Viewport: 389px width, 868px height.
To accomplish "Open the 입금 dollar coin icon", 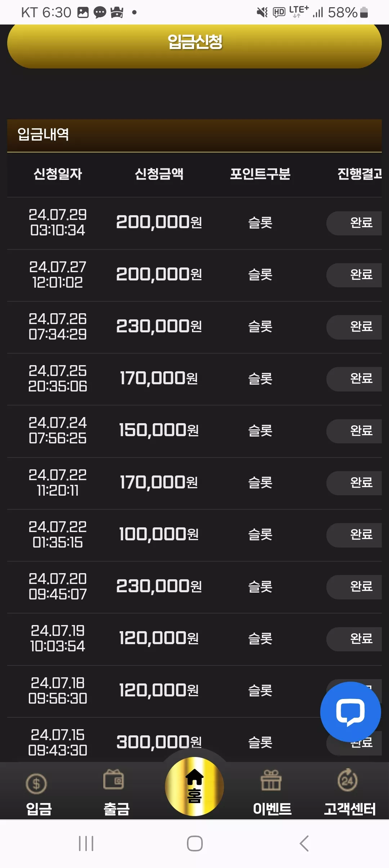I will 36,784.
